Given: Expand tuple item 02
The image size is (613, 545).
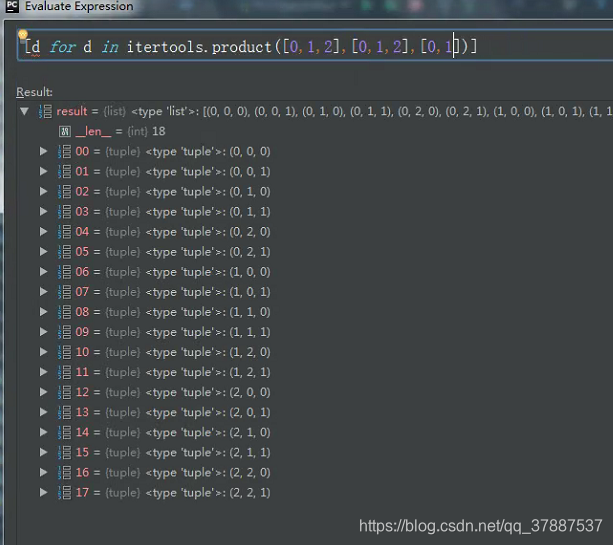Looking at the screenshot, I should click(43, 192).
